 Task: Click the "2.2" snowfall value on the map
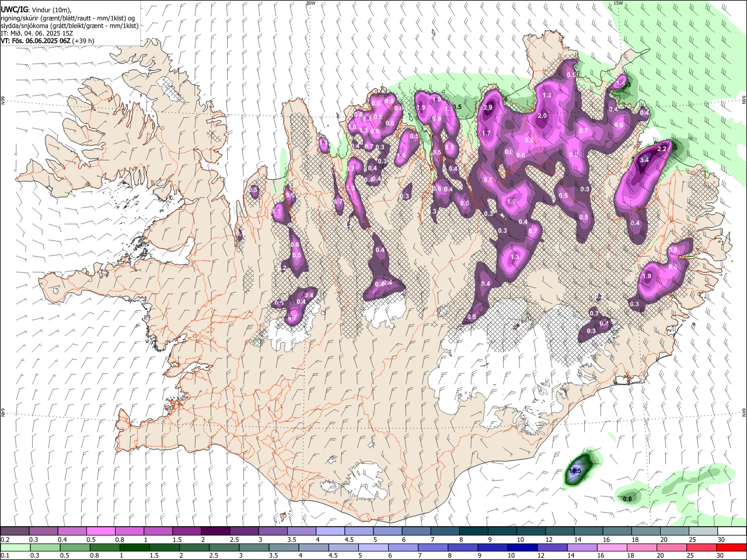[x=662, y=149]
